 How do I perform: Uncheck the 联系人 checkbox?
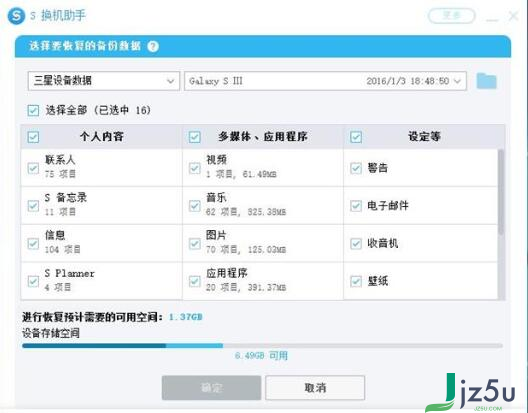pos(33,168)
